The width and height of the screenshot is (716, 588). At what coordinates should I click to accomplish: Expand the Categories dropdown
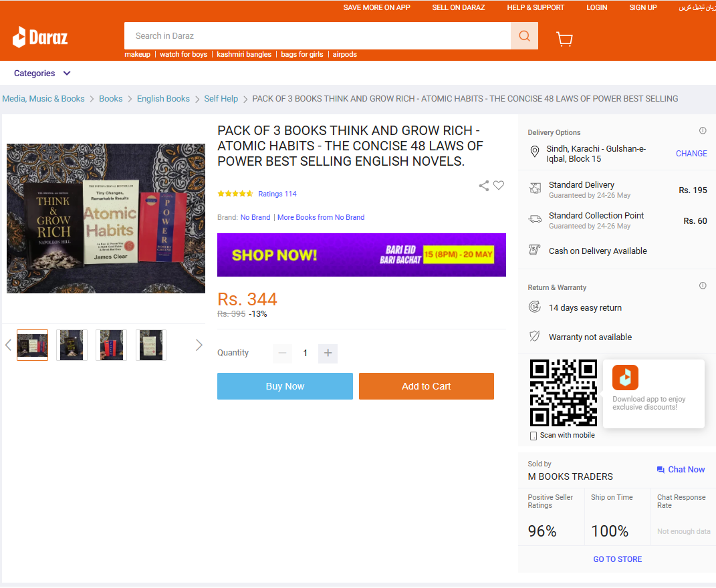click(x=42, y=73)
